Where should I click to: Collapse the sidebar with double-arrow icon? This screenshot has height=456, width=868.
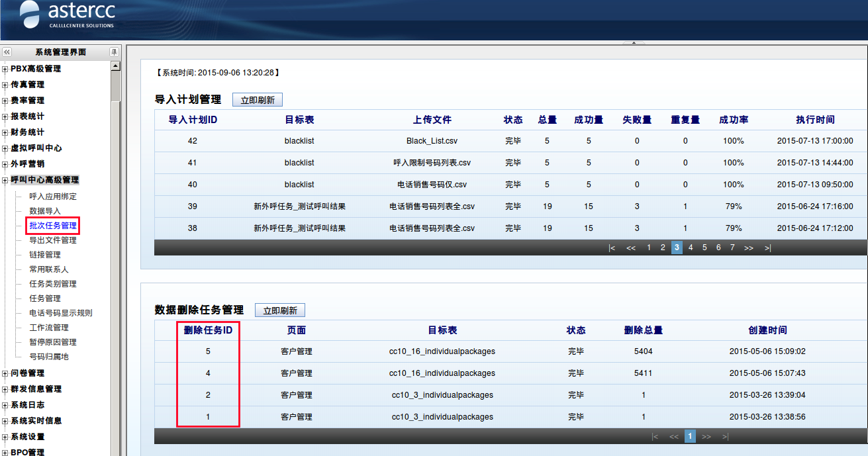click(x=7, y=52)
